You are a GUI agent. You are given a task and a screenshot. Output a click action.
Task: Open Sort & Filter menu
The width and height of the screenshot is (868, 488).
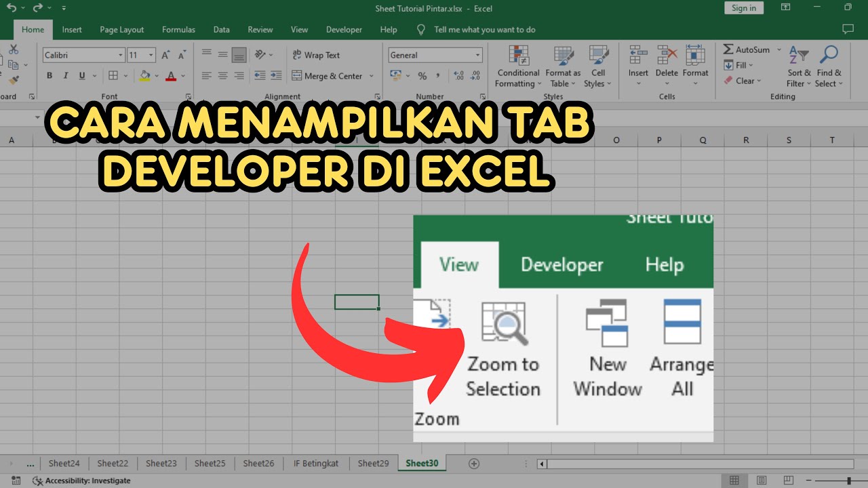pyautogui.click(x=799, y=66)
